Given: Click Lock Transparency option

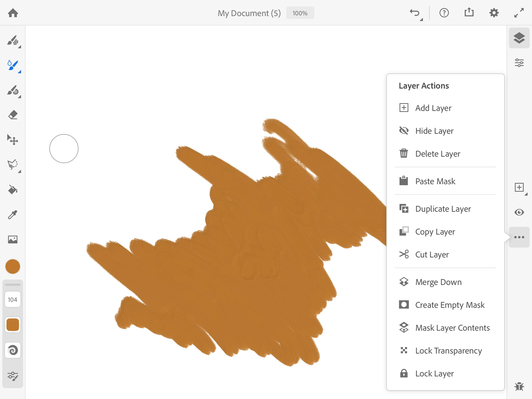Looking at the screenshot, I should [x=448, y=351].
